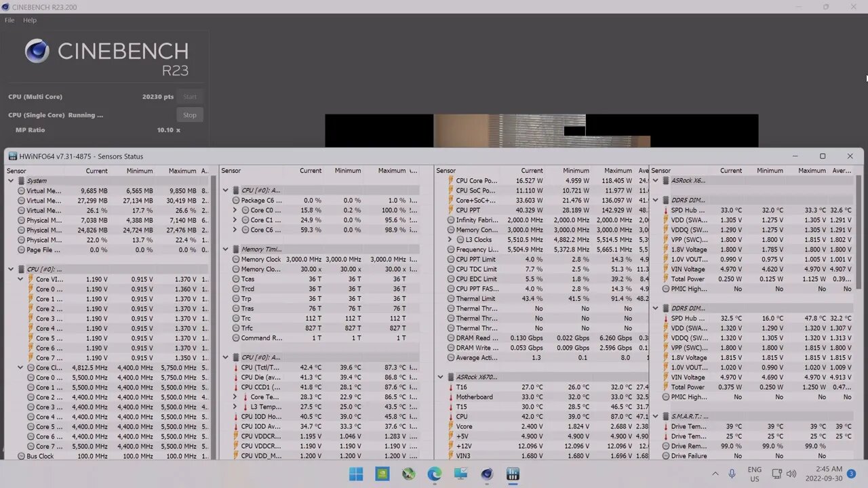Click the Sensor column header in fourth panel
This screenshot has height=488, width=868.
[661, 171]
